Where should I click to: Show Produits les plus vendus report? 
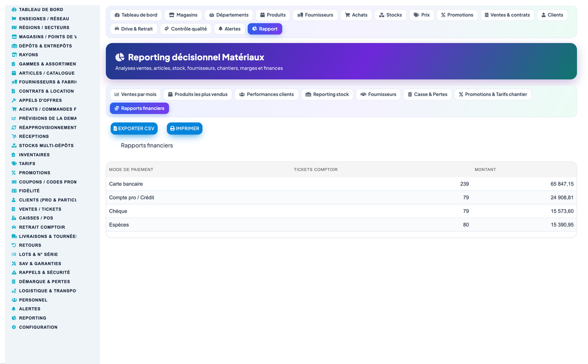pyautogui.click(x=198, y=94)
